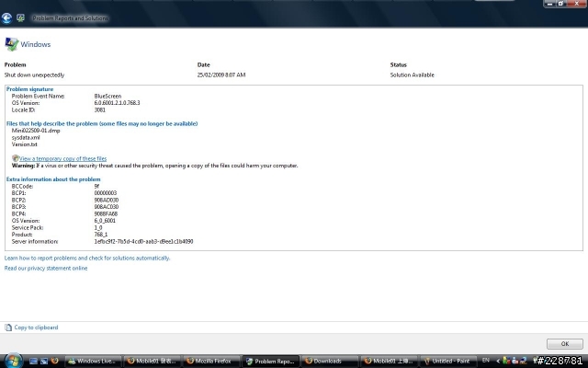Expand hidden tray icons with the arrow
Viewport: 588px width, 368px height.
[498, 361]
